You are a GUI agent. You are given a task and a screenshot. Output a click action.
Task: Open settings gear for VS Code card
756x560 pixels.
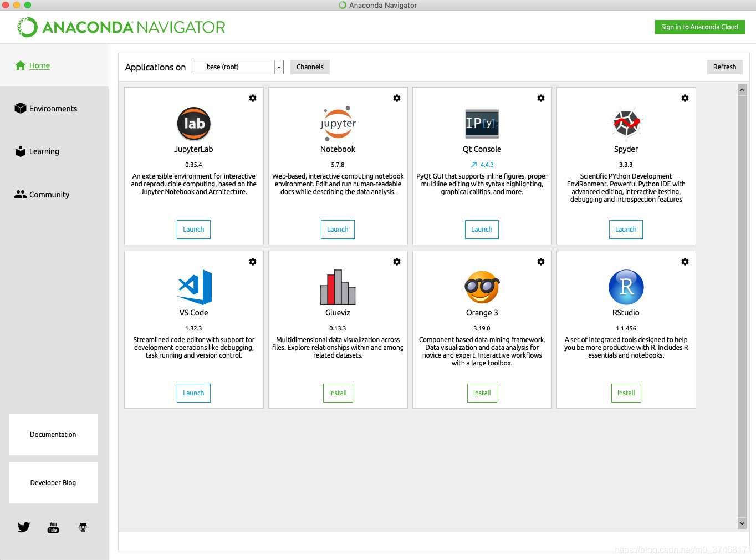[x=253, y=262]
